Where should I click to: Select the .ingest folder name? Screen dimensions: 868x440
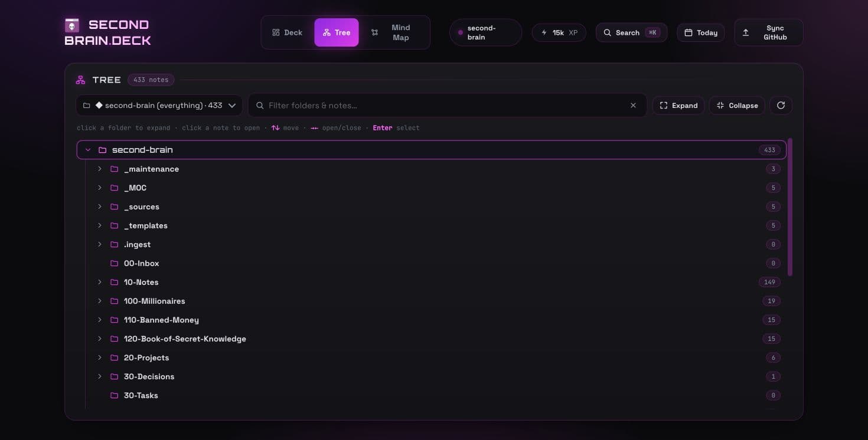(x=138, y=244)
